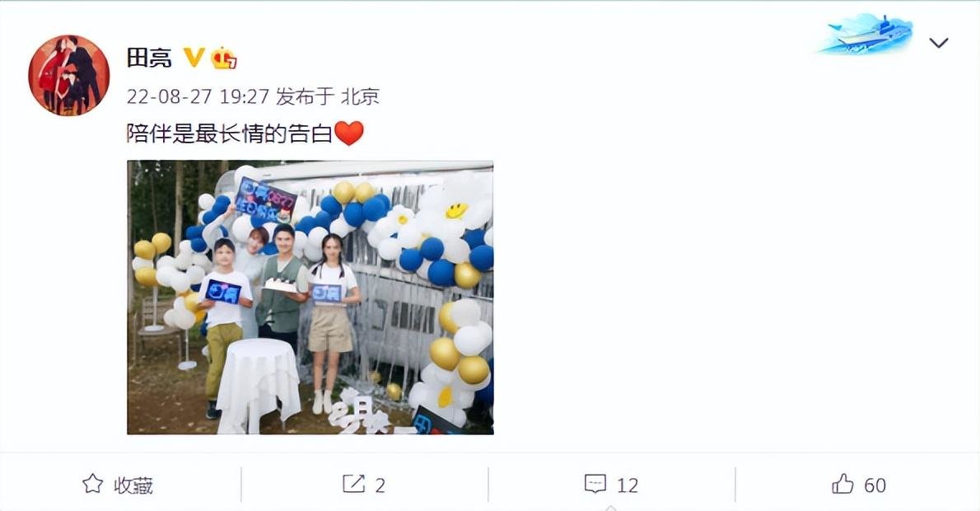This screenshot has height=511, width=980.
Task: Click the aircraft carrier badge decoration
Action: coord(866,34)
